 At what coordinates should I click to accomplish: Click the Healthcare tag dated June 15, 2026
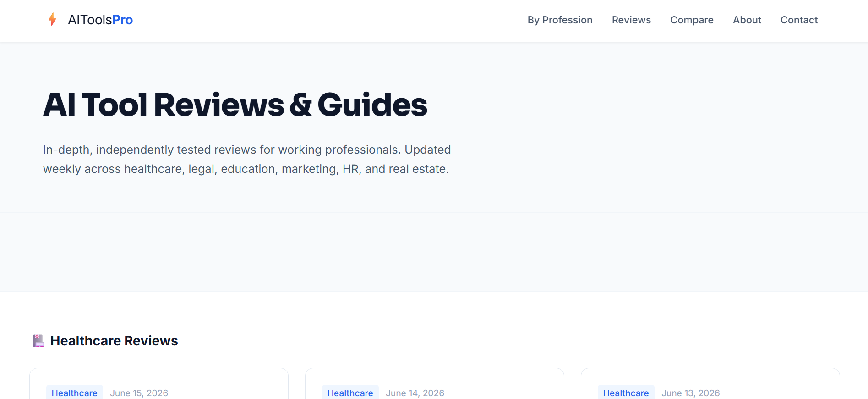75,393
